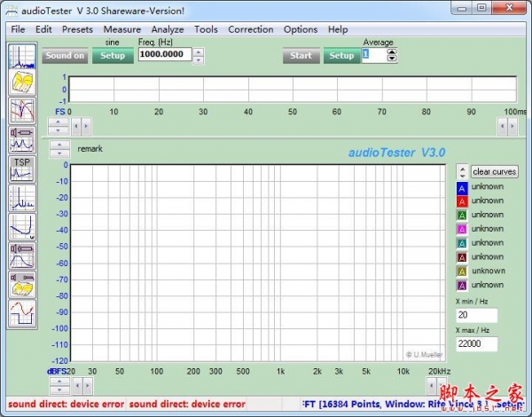Open the Tools menu
The height and width of the screenshot is (417, 532).
pos(206,29)
